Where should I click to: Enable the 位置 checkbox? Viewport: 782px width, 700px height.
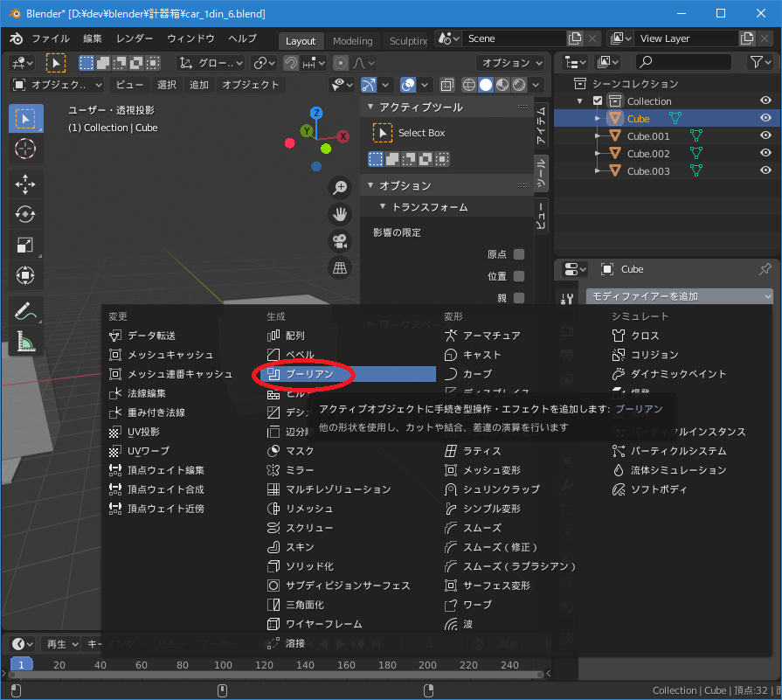point(519,276)
